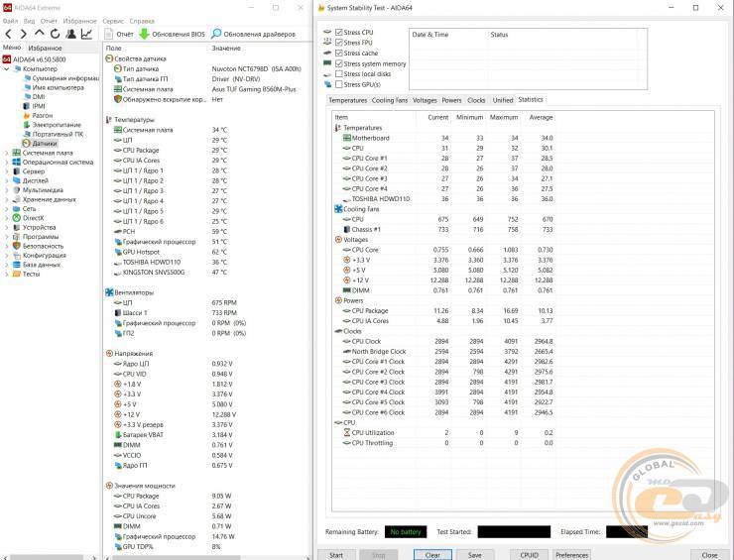Enable the Stress GPU(s) checkbox

(339, 84)
